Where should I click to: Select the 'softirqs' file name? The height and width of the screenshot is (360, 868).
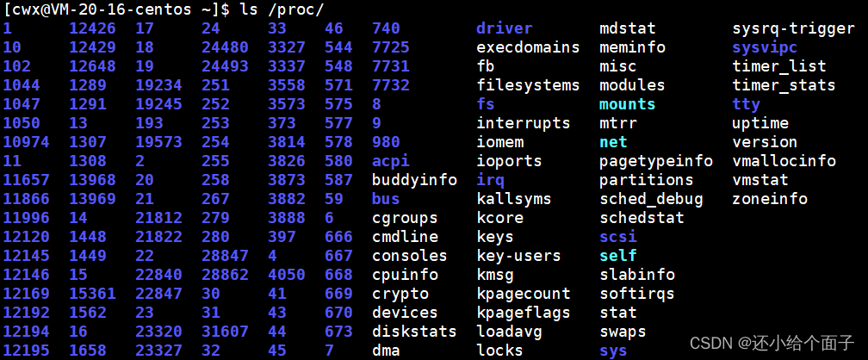(x=637, y=294)
